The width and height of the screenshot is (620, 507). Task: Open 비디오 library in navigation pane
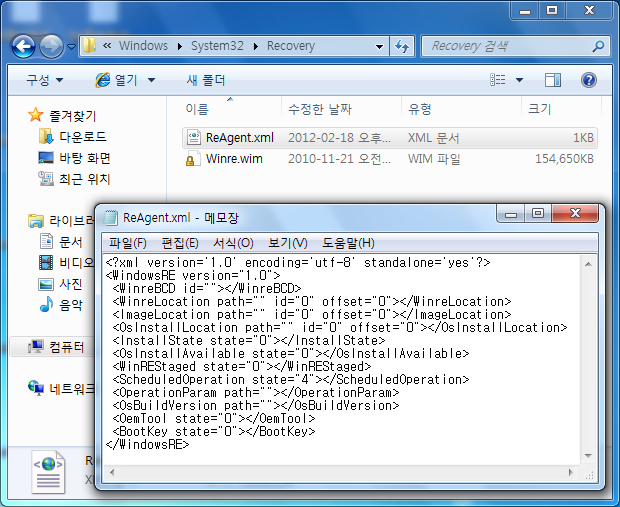[76, 263]
